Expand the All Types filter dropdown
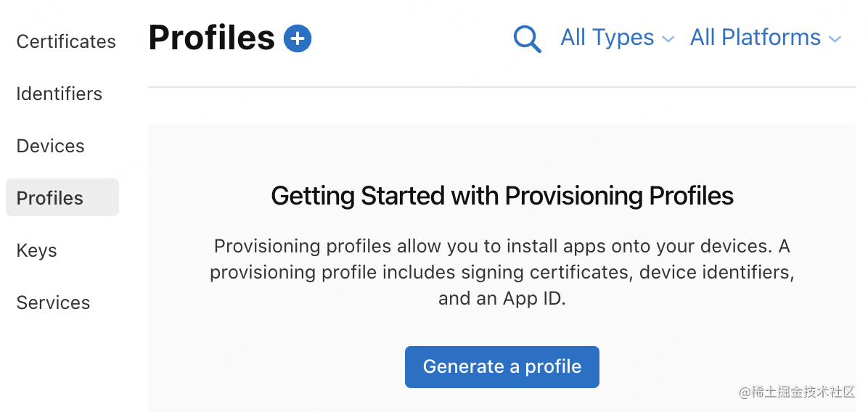This screenshot has width=868, height=412. coord(617,38)
